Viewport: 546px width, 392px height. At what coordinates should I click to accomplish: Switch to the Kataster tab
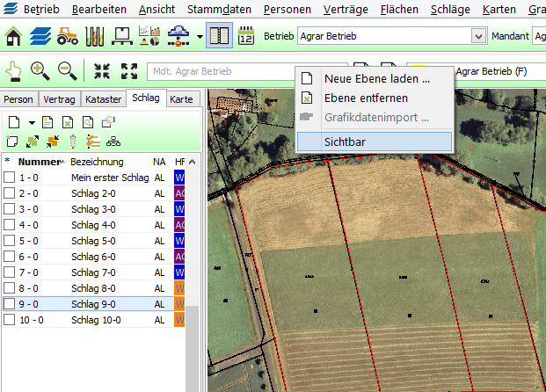click(x=105, y=99)
